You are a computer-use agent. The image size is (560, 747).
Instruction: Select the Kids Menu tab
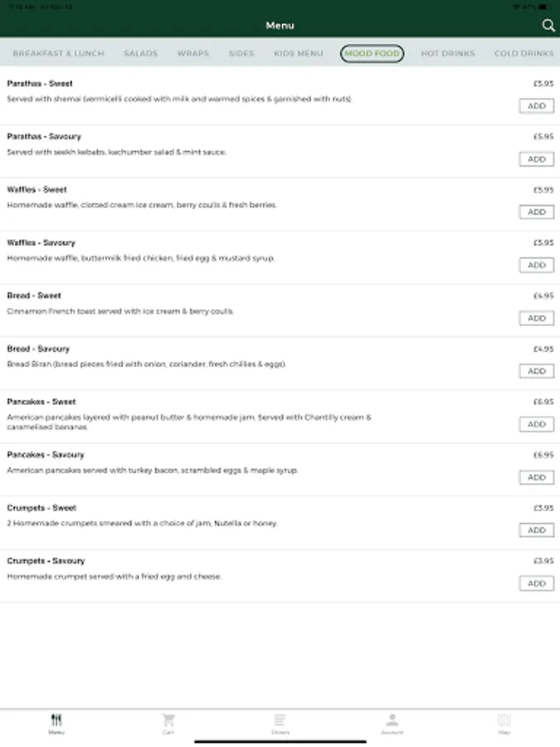(299, 53)
